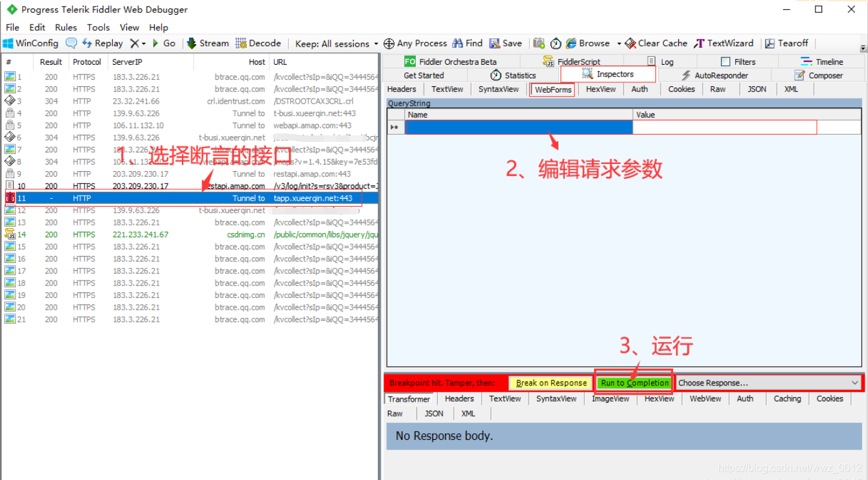Open the Timeline tab
Image resolution: width=868 pixels, height=480 pixels.
(x=822, y=62)
